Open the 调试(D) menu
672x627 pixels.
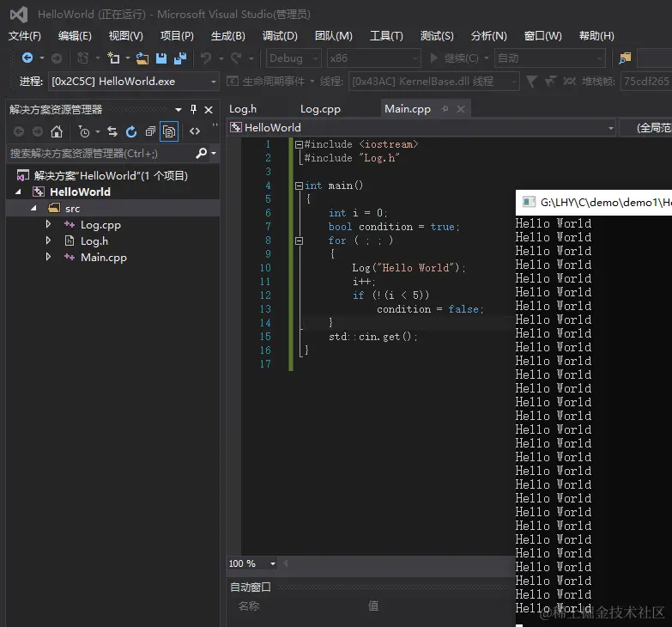(280, 35)
